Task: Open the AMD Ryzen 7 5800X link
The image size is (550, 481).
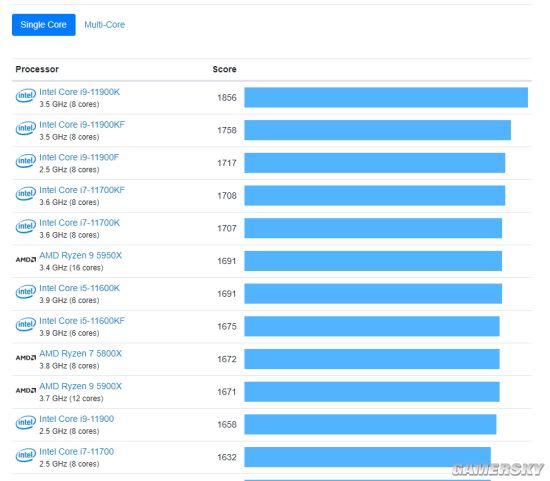Action: click(81, 353)
